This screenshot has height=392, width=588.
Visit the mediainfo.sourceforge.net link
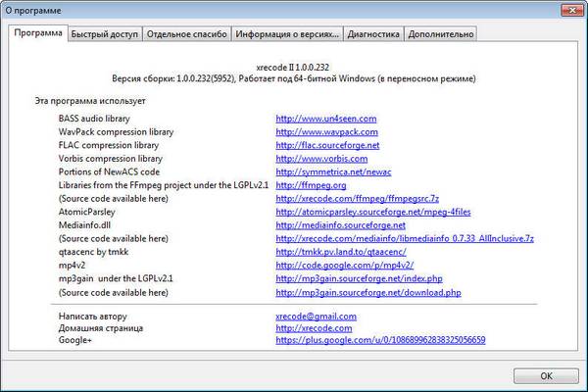(340, 225)
